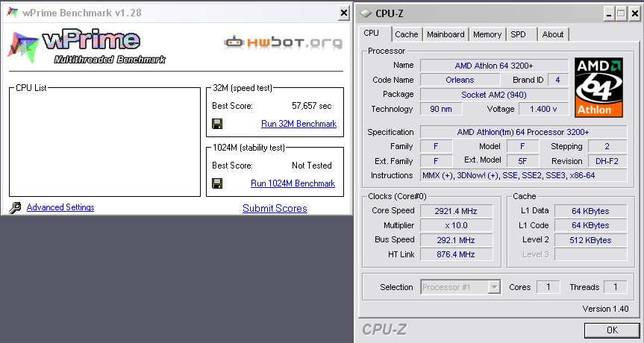Click the Threads count field
The width and height of the screenshot is (644, 343).
tap(615, 287)
